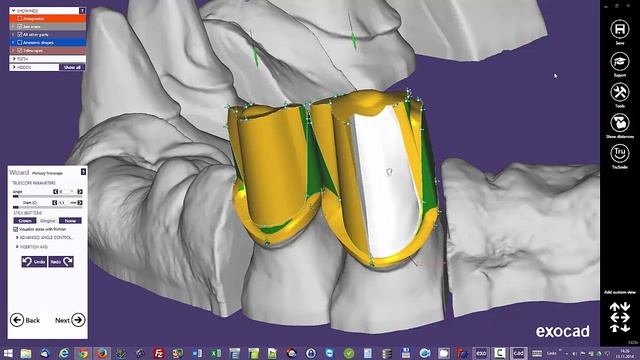The image size is (640, 360).
Task: Click the Redo button
Action: 61,262
